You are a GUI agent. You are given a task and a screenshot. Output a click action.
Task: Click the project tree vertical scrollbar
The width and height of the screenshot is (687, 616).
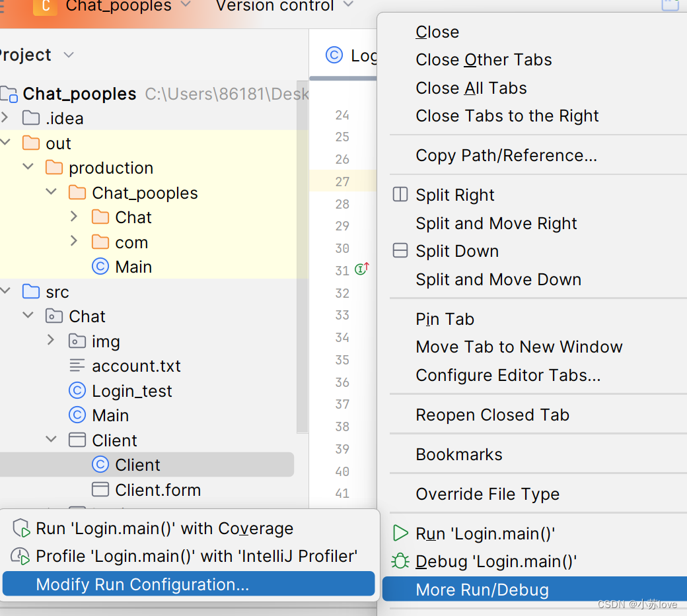click(303, 257)
